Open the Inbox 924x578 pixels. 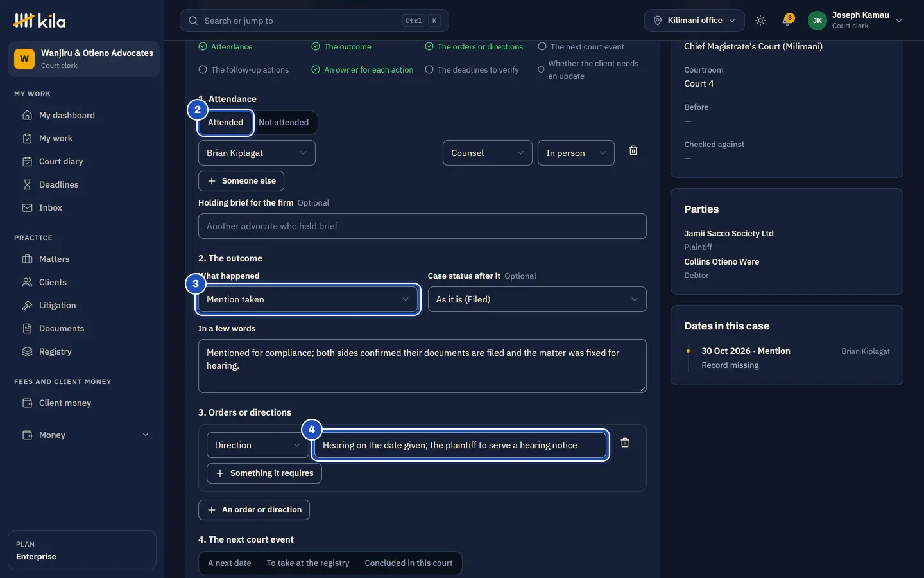(x=82, y=207)
